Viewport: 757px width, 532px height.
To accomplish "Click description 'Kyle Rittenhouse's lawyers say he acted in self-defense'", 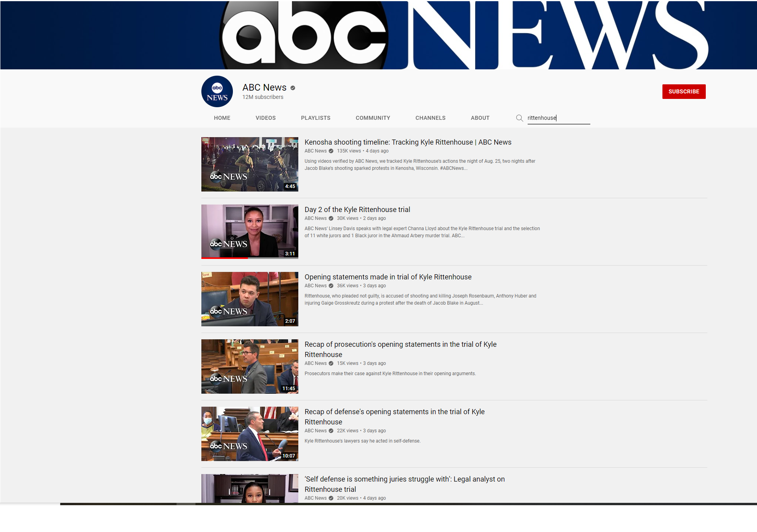I will pos(363,441).
